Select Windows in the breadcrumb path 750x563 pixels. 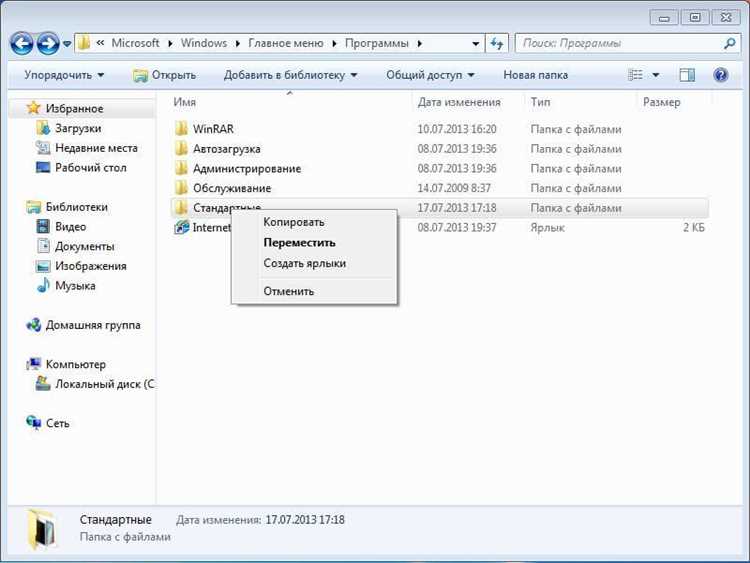(204, 43)
